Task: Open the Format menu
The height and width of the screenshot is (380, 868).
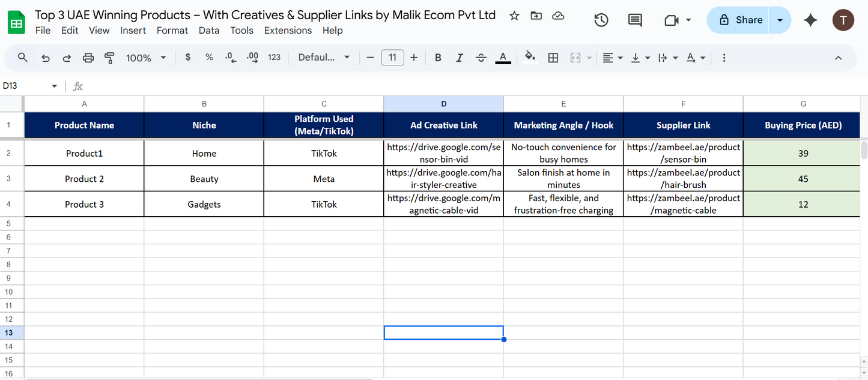Action: click(x=172, y=31)
